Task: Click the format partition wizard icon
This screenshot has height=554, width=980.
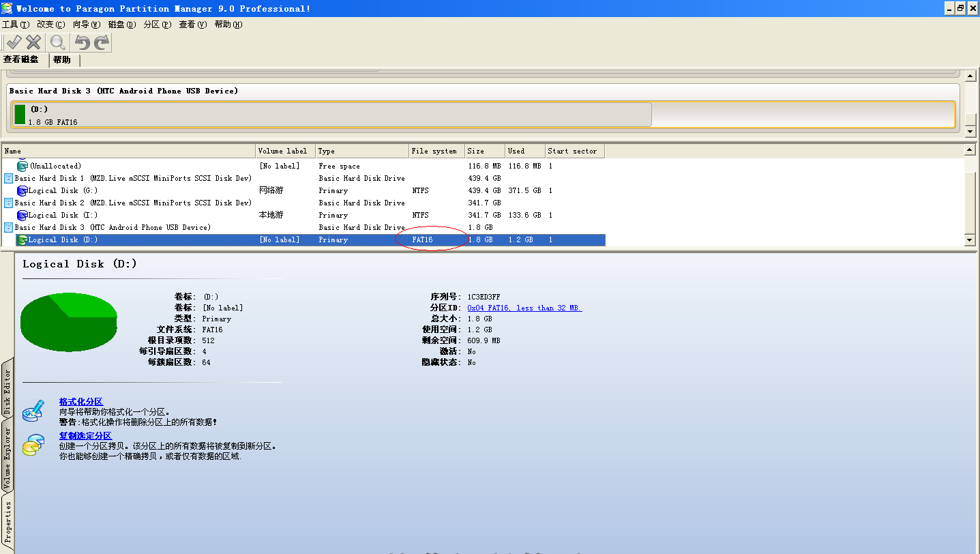Action: [33, 409]
